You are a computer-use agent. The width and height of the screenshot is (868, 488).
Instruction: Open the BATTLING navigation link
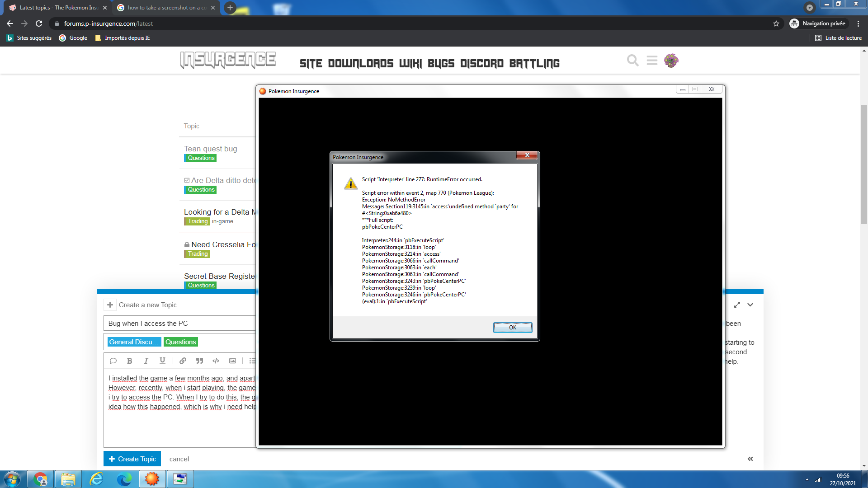[534, 64]
